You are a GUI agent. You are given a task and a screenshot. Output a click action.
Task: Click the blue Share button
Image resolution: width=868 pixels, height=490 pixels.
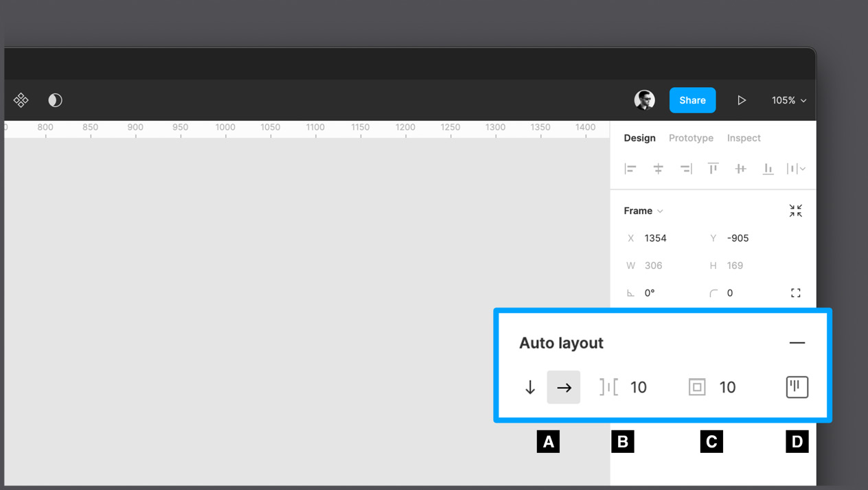point(692,100)
